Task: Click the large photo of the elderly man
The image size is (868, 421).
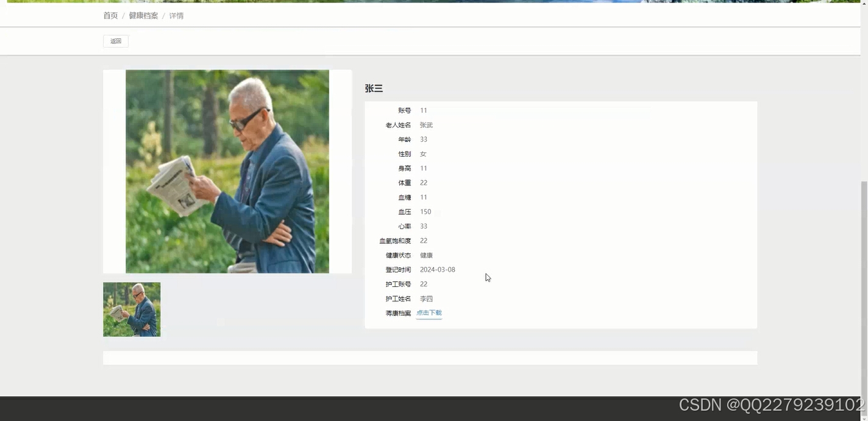Action: (227, 171)
